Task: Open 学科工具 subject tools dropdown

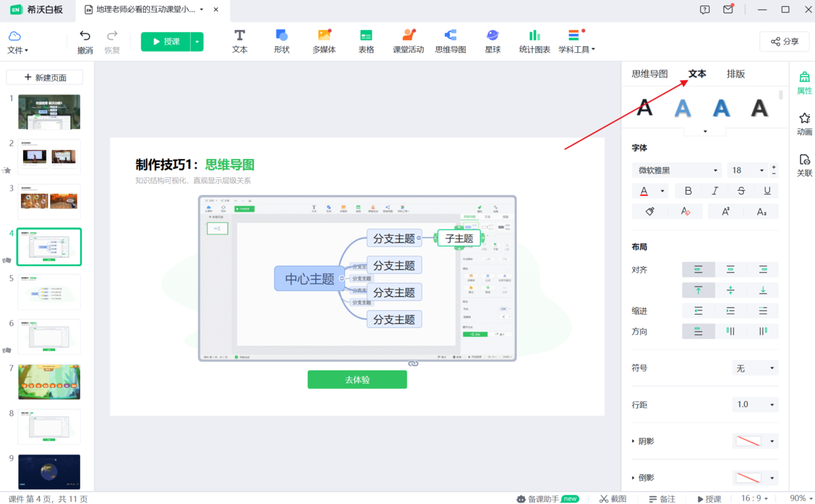Action: point(577,42)
